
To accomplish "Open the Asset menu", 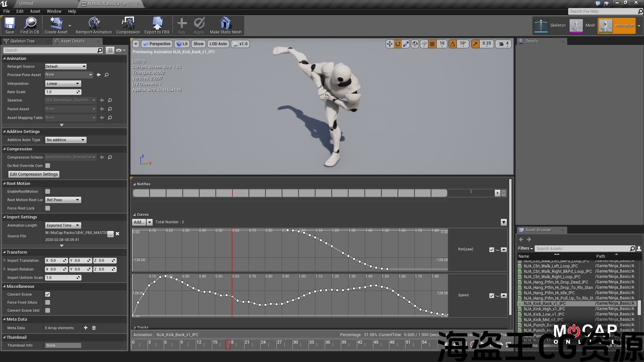I will [35, 11].
